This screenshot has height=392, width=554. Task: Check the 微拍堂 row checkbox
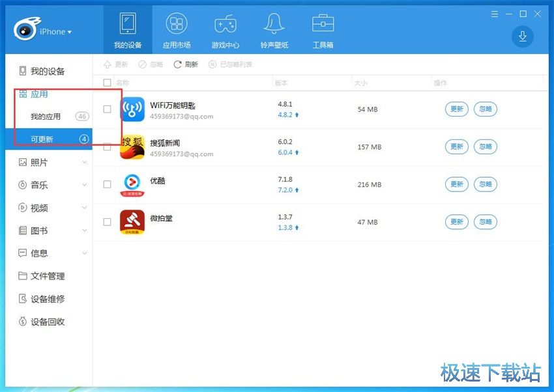(107, 222)
